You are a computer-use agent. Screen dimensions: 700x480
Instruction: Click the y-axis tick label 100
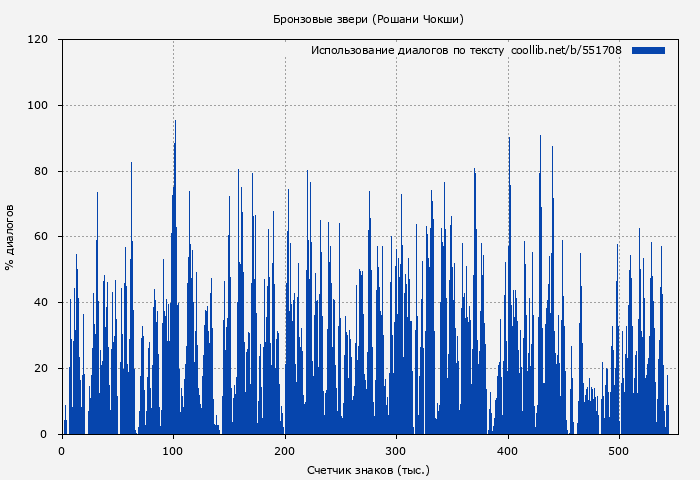tap(38, 106)
